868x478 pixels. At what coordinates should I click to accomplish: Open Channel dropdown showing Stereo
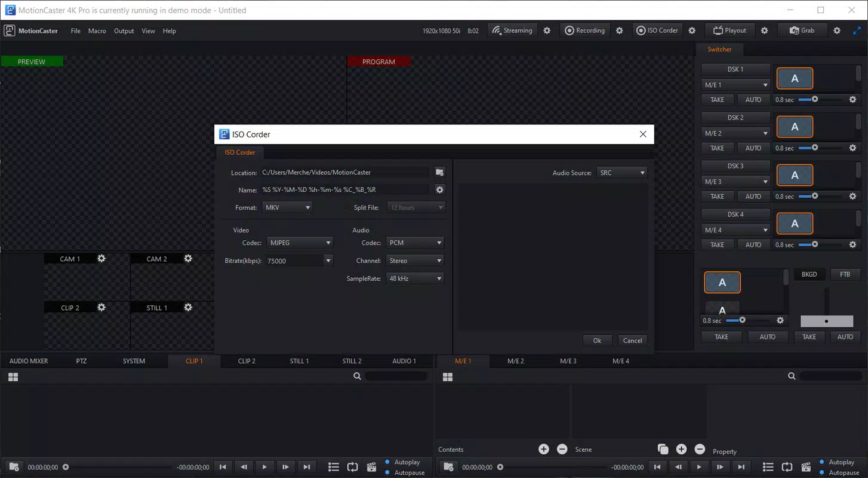[415, 261]
